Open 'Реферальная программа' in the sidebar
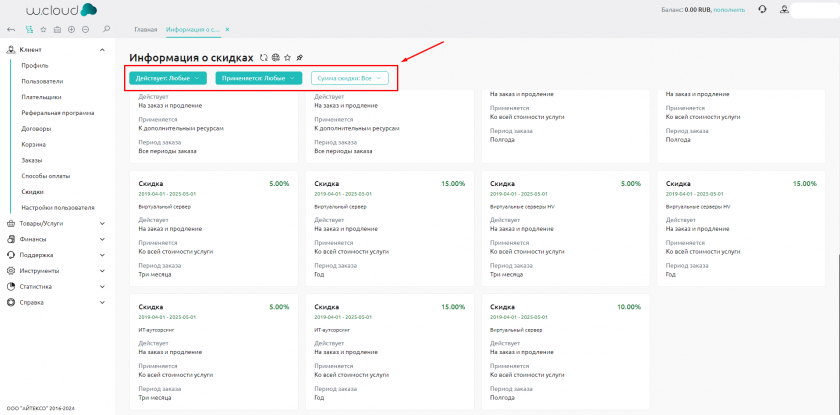The width and height of the screenshot is (840, 415). click(58, 113)
